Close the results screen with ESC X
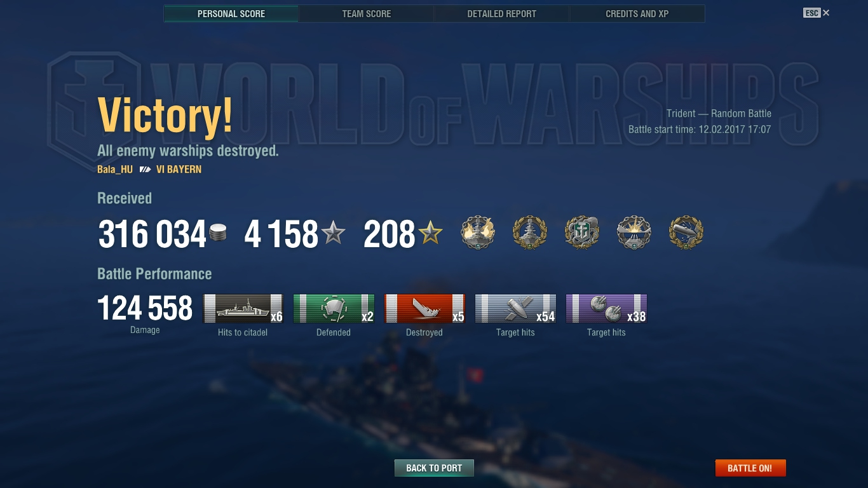 click(x=817, y=13)
